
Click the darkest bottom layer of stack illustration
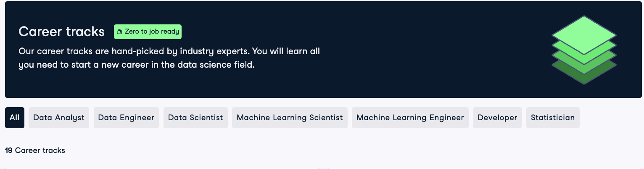(x=584, y=77)
